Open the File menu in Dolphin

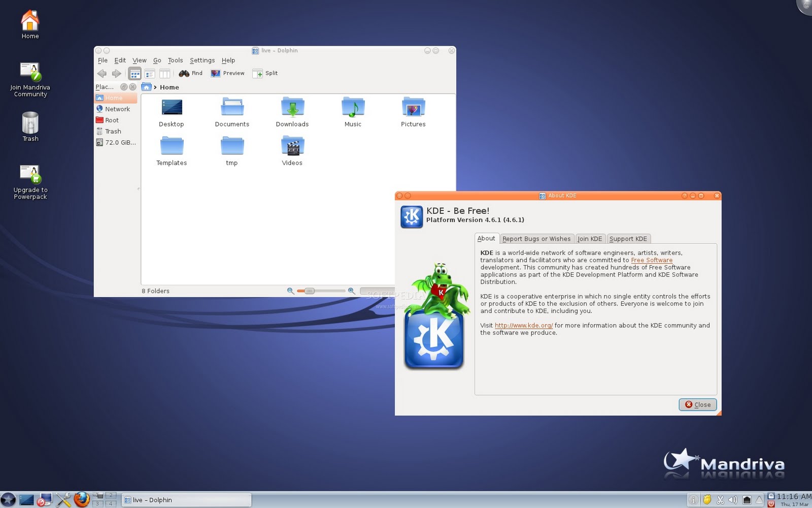(x=103, y=60)
